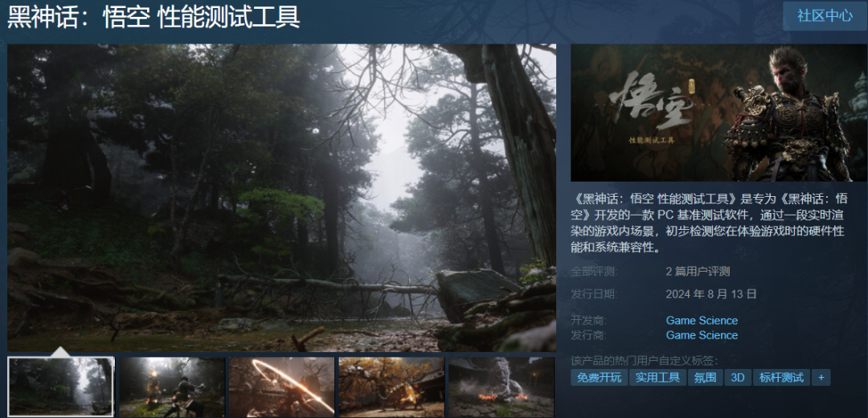Select the thumbnail with warrior facing fire

tap(172, 387)
